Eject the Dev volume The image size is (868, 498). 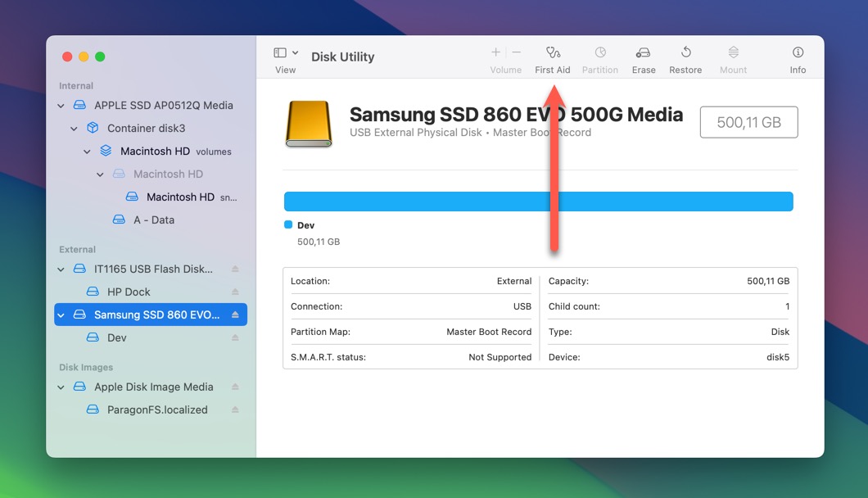[235, 338]
